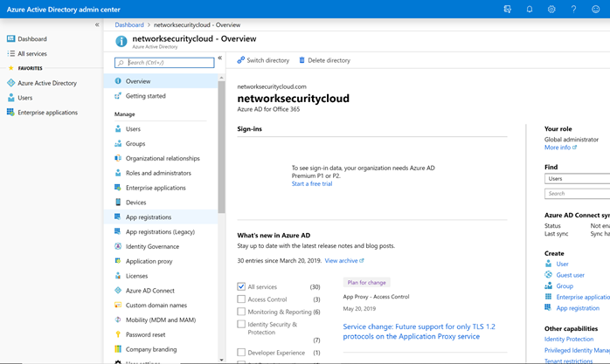Select Overview in the directory menu

tap(161, 81)
